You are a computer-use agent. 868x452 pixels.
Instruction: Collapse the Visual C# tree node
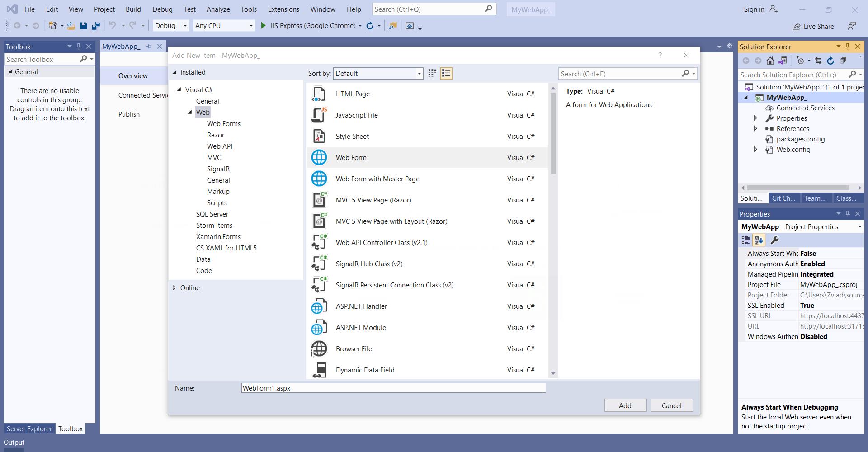coord(179,90)
